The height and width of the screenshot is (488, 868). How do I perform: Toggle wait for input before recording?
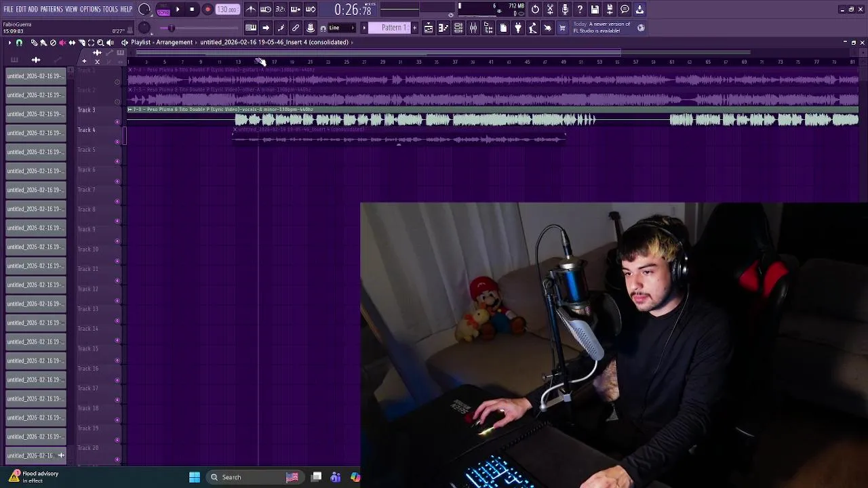point(266,9)
